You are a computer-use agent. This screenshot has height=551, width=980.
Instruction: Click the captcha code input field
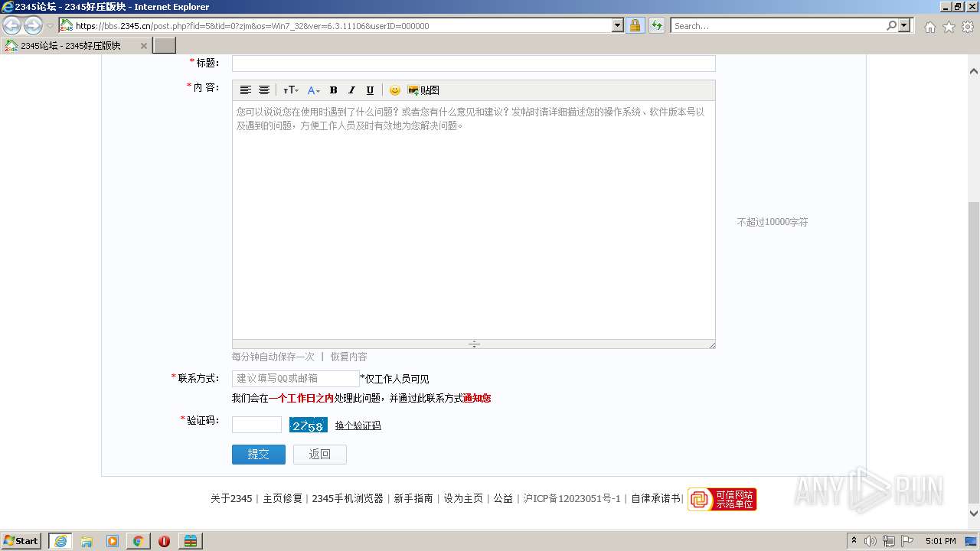[x=256, y=425]
